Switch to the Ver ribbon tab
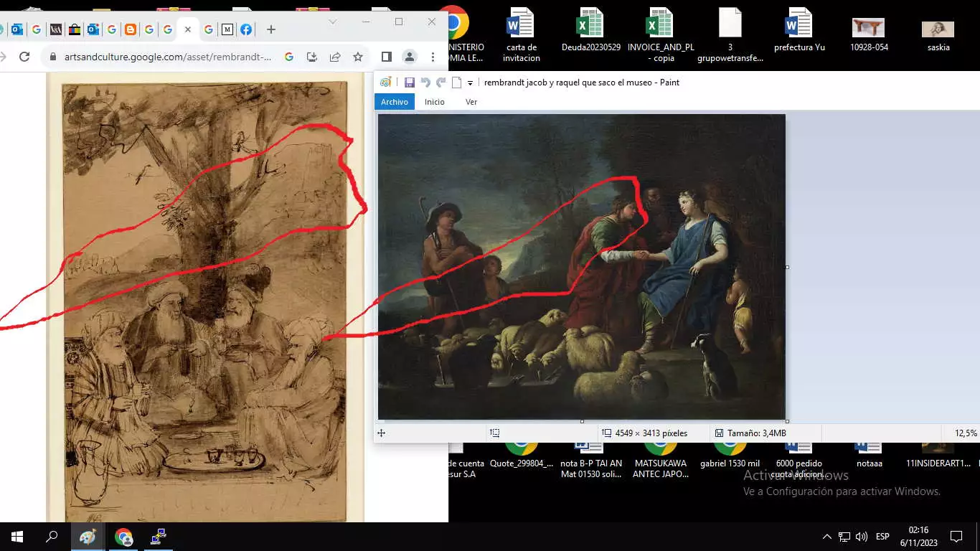980x551 pixels. point(471,102)
